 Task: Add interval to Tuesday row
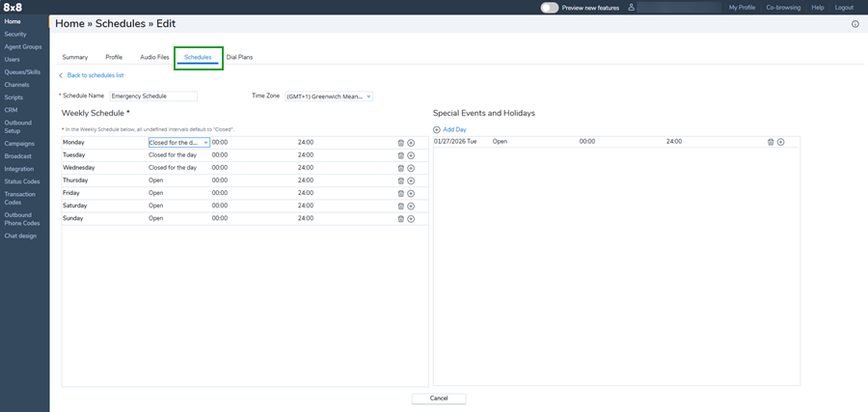click(x=411, y=155)
